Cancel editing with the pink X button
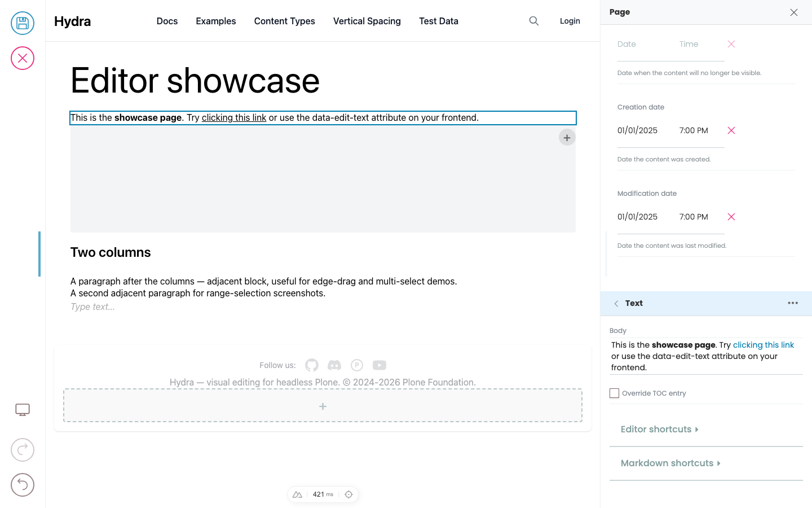 tap(23, 58)
